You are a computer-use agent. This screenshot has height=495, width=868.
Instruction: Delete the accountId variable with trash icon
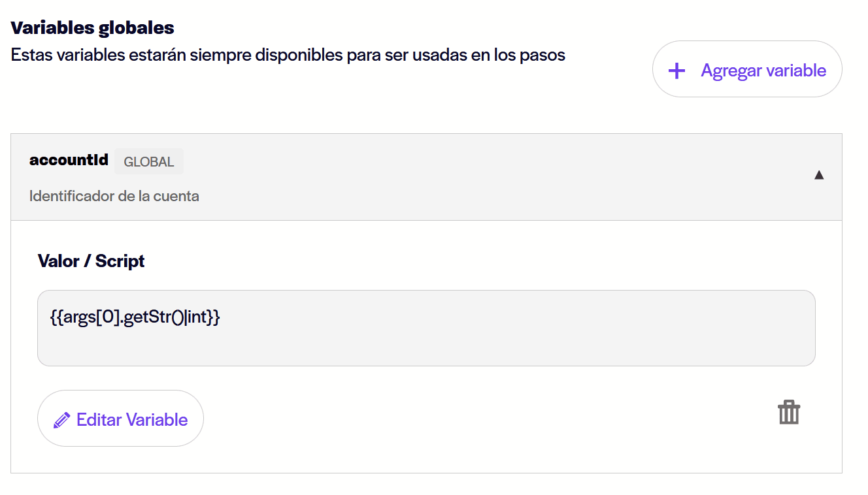pyautogui.click(x=789, y=412)
